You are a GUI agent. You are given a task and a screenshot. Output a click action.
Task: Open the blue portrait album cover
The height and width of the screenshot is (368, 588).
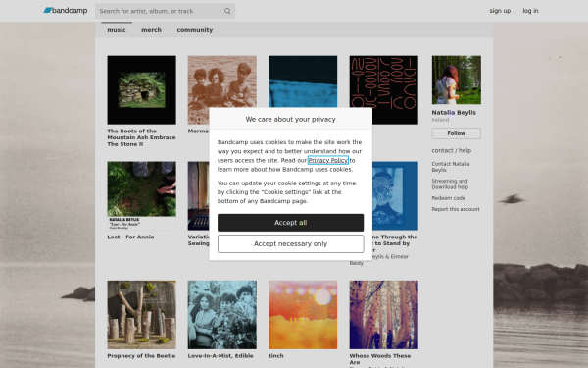(395, 195)
